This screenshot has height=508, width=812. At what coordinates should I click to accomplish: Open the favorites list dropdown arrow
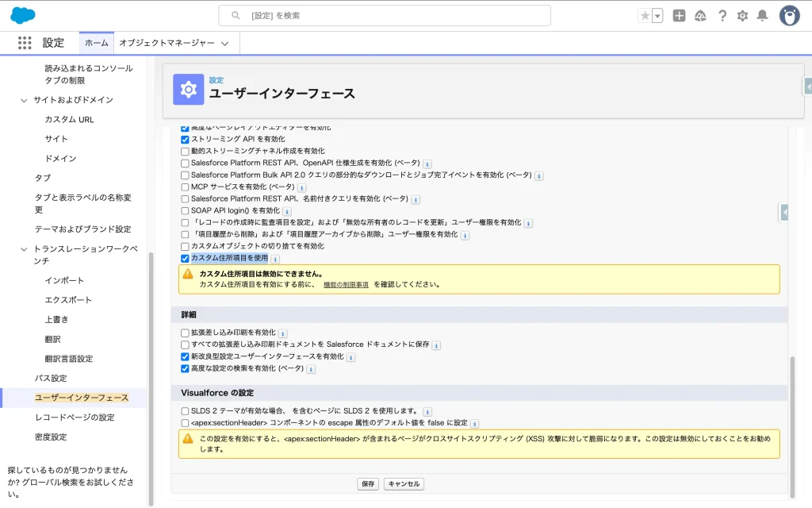tap(657, 16)
